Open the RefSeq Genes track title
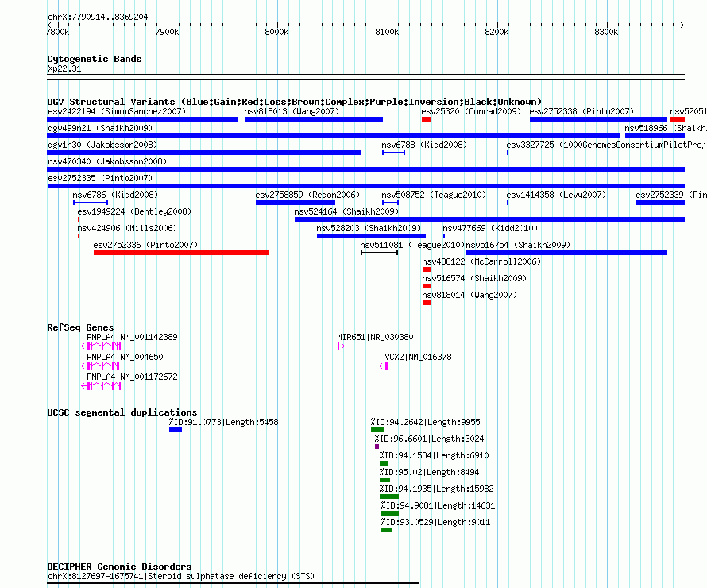707x588 pixels. point(81,328)
